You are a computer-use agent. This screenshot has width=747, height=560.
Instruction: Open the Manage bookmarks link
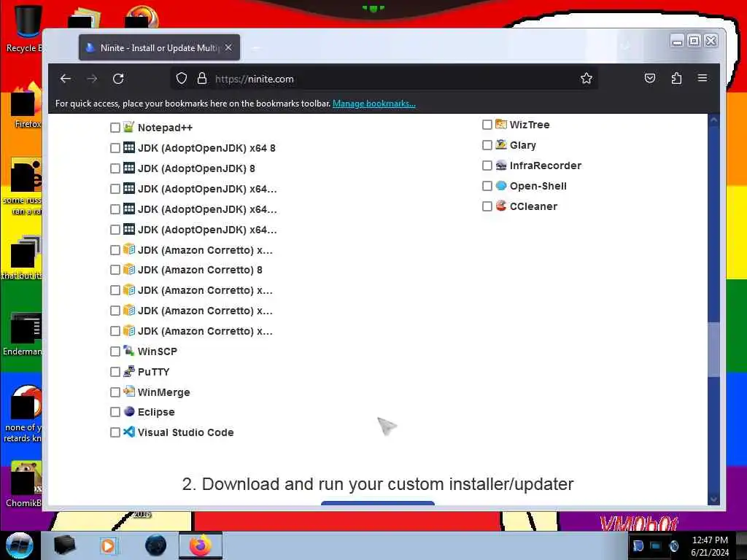coord(374,104)
